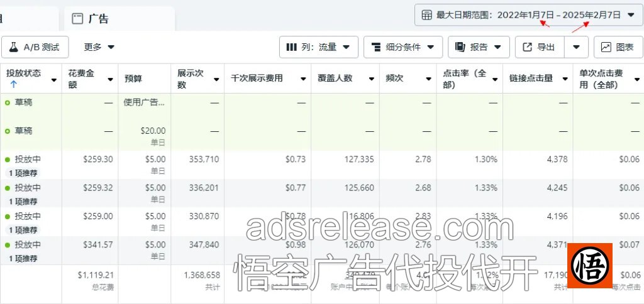Image resolution: width=644 pixels, height=304 pixels.
Task: Click the 细分条件 breakdown icon
Action: (x=375, y=47)
